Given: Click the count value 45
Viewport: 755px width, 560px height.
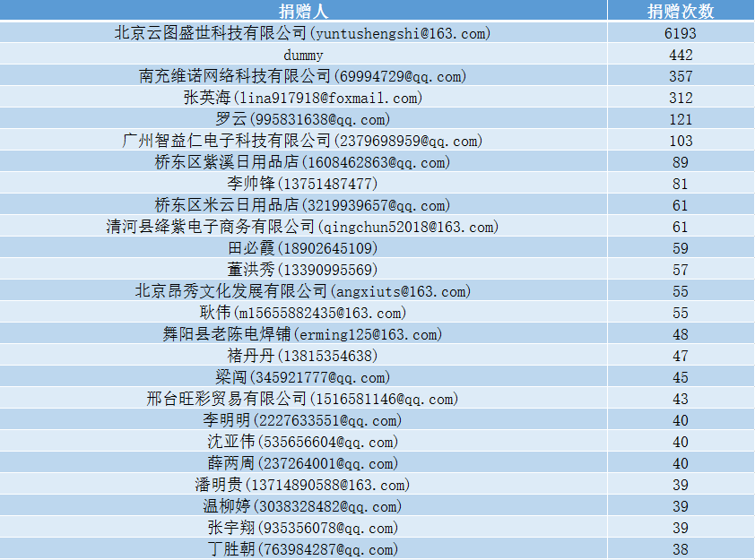Looking at the screenshot, I should pos(681,377).
